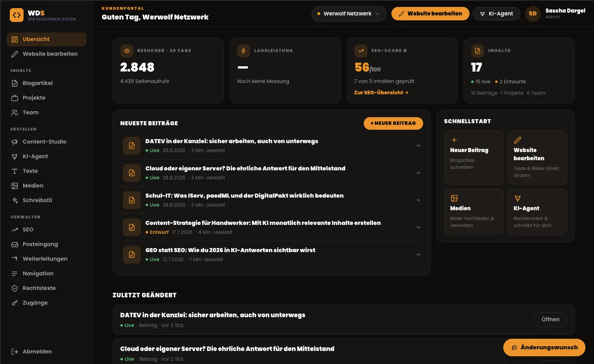Screen dimensions: 594x364
Task: Click the Übersicht grid icon in sidebar
Action: [15, 39]
